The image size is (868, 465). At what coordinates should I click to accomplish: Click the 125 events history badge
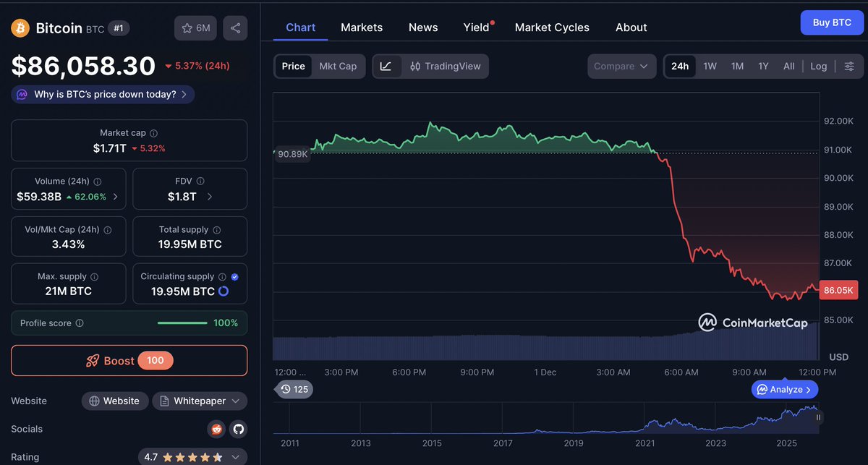coord(294,389)
